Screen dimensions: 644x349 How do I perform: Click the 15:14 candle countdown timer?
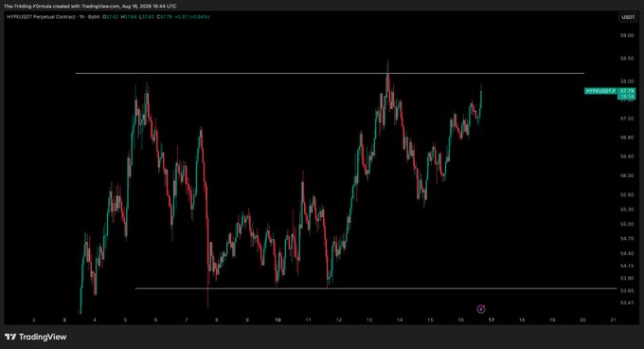point(627,97)
